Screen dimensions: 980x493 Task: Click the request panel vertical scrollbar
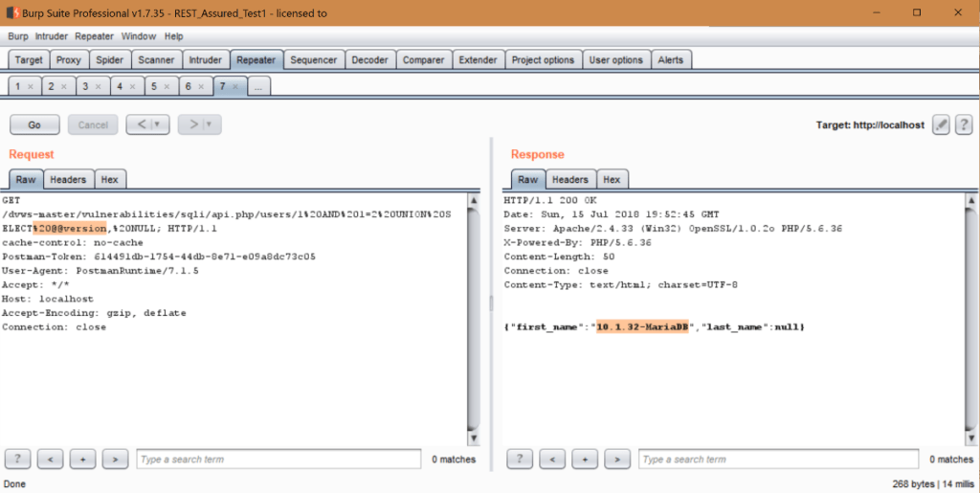[473, 316]
